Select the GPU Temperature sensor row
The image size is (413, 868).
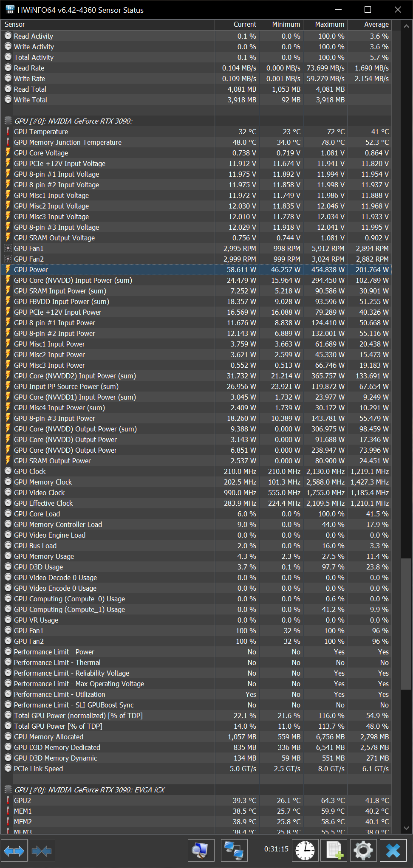[41, 132]
